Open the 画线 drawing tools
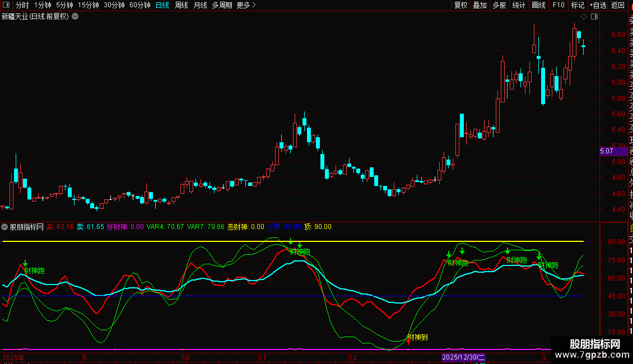 (x=538, y=5)
